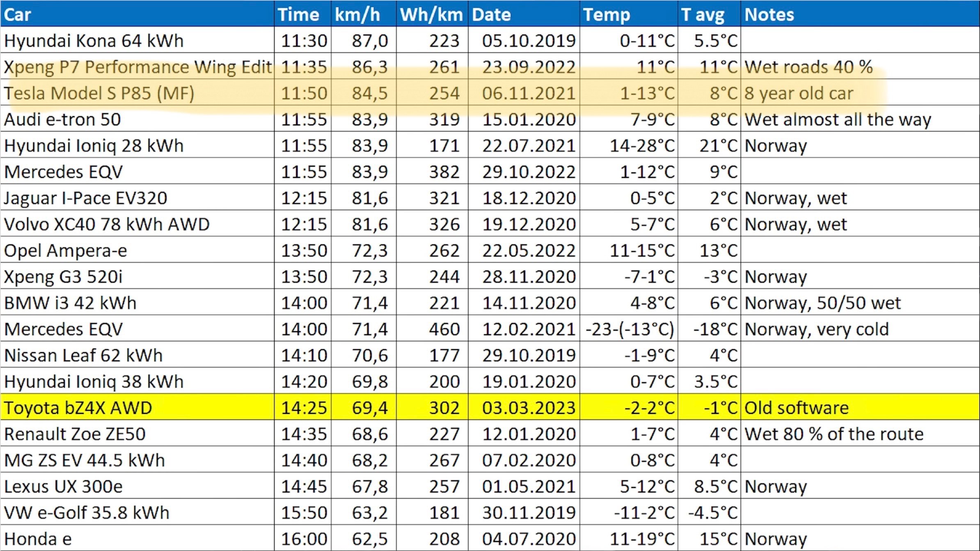Screen dimensions: 980x551
Task: Select the Date column header
Action: pos(524,14)
